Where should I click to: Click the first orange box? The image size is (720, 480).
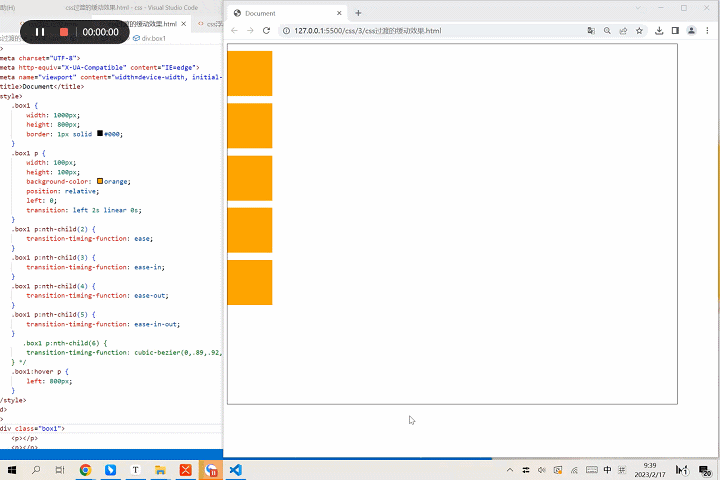click(x=250, y=73)
